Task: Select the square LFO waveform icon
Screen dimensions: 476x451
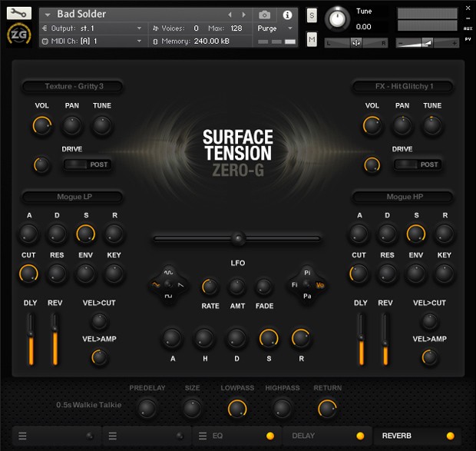Action: click(x=168, y=296)
